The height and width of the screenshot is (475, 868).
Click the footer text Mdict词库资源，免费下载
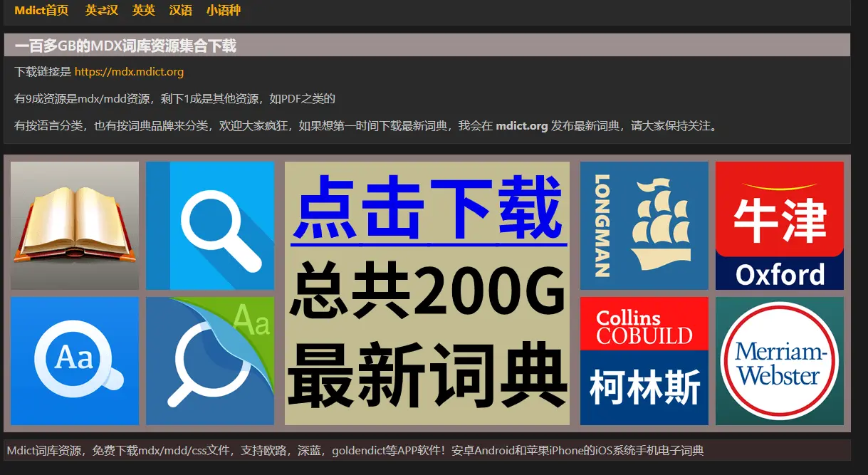355,450
